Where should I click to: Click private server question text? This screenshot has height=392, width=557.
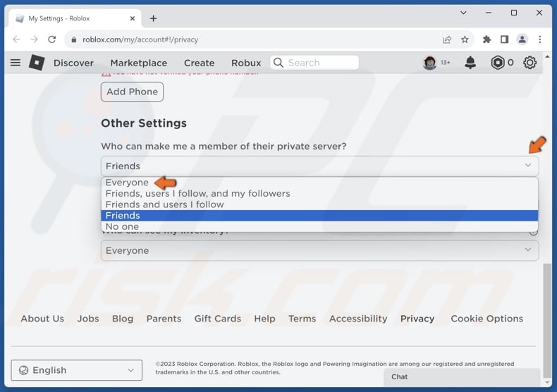tap(224, 146)
